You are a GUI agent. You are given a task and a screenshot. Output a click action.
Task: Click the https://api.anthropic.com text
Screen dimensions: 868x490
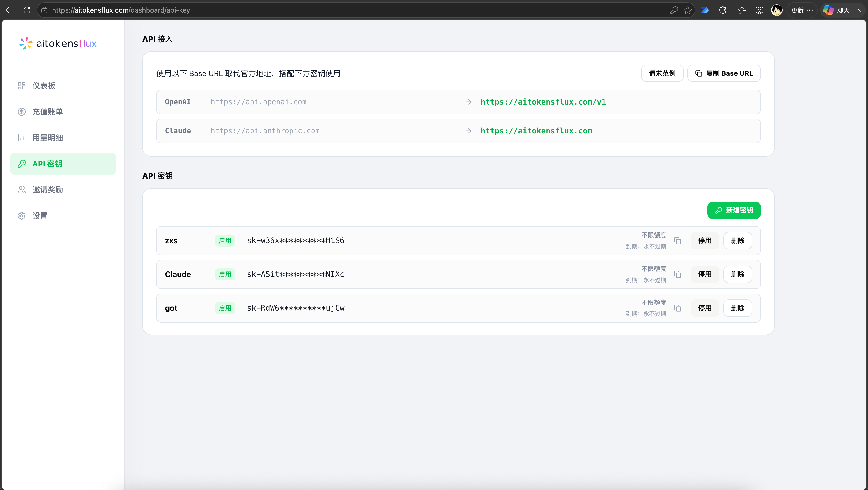tap(265, 131)
